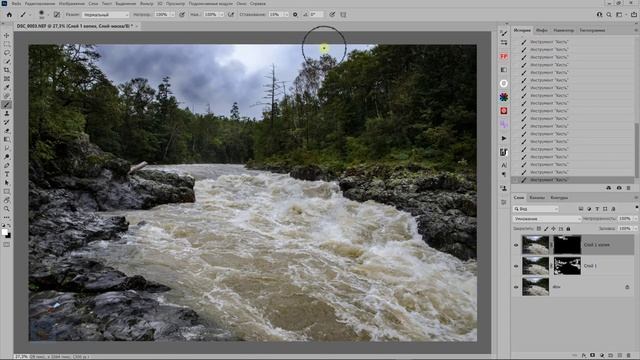The height and width of the screenshot is (360, 640).
Task: Open the Character panel icon
Action: 504,165
